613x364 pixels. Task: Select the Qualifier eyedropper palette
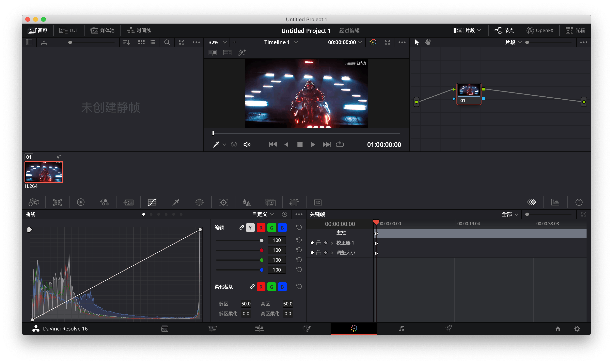tap(176, 202)
